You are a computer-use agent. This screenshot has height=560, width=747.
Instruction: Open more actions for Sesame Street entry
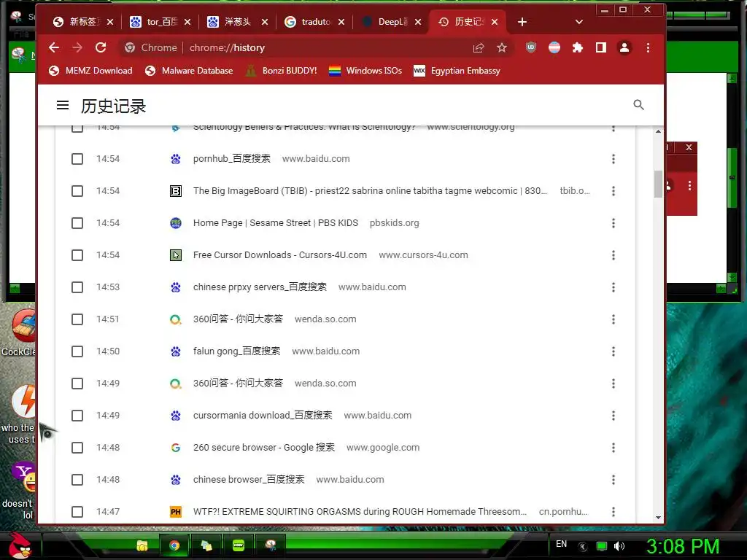pos(613,223)
